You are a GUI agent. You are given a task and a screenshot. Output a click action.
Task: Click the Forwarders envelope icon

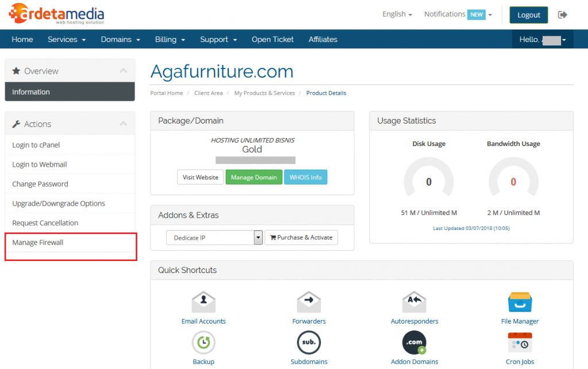(x=309, y=302)
